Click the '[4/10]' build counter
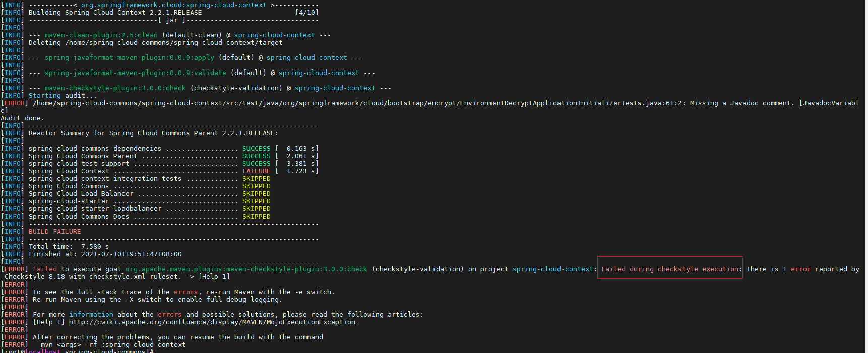The width and height of the screenshot is (868, 353). click(306, 13)
